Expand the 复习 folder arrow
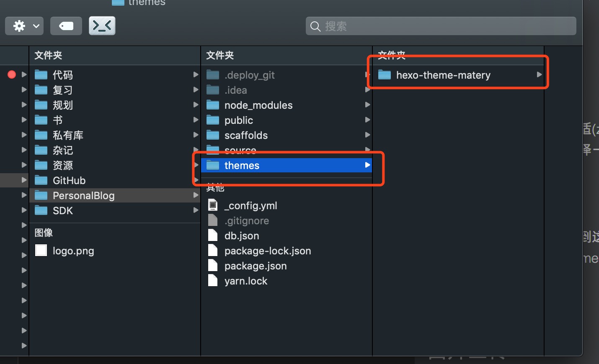Image resolution: width=599 pixels, height=364 pixels. [x=196, y=90]
